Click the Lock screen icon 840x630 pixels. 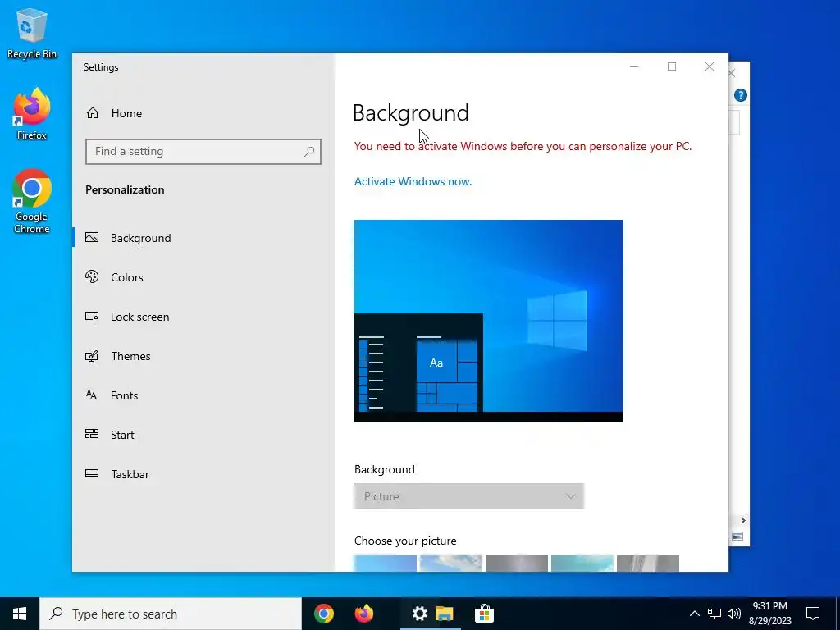tap(92, 317)
